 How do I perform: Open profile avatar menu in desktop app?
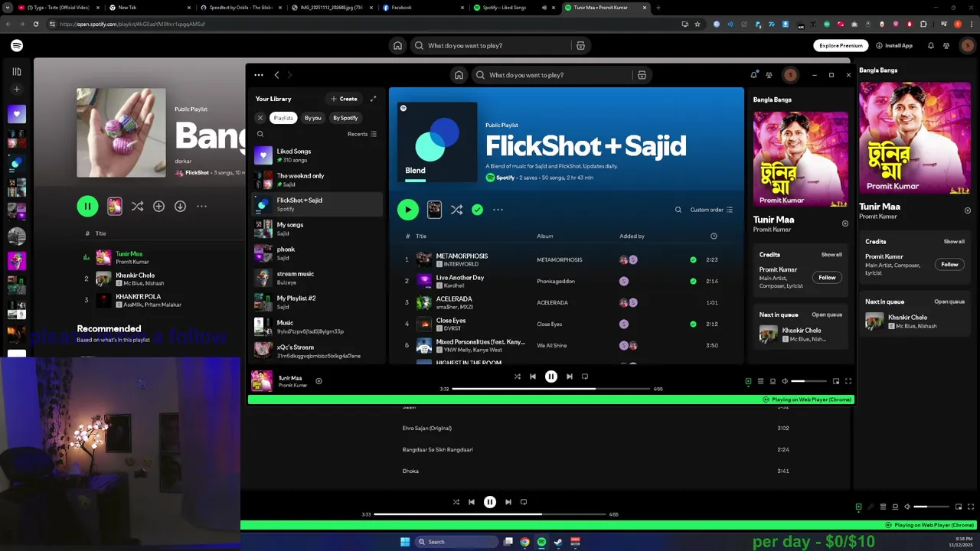tap(791, 75)
